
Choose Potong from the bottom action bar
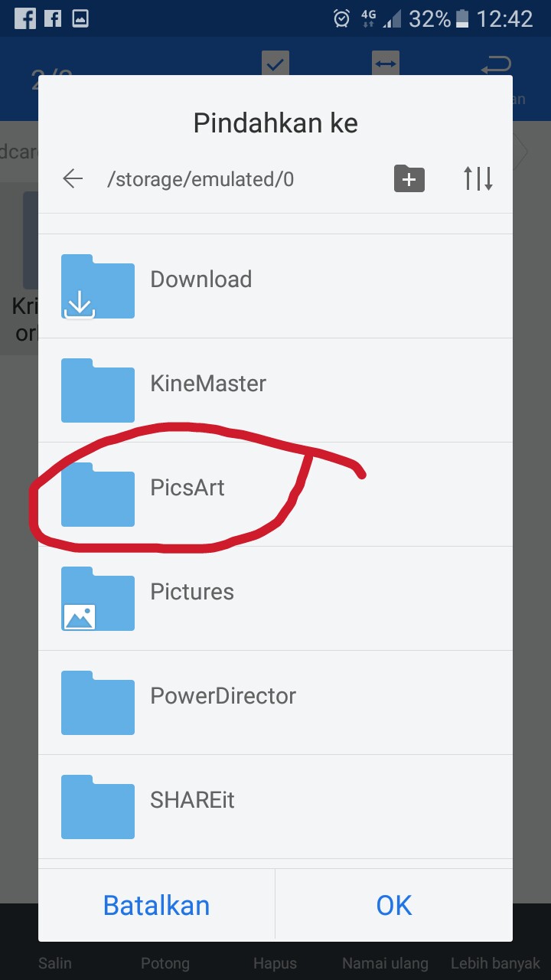pyautogui.click(x=165, y=963)
